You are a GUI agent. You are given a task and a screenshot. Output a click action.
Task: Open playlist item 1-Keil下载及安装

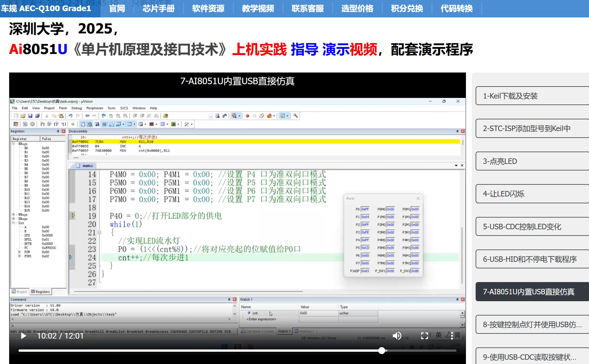532,96
